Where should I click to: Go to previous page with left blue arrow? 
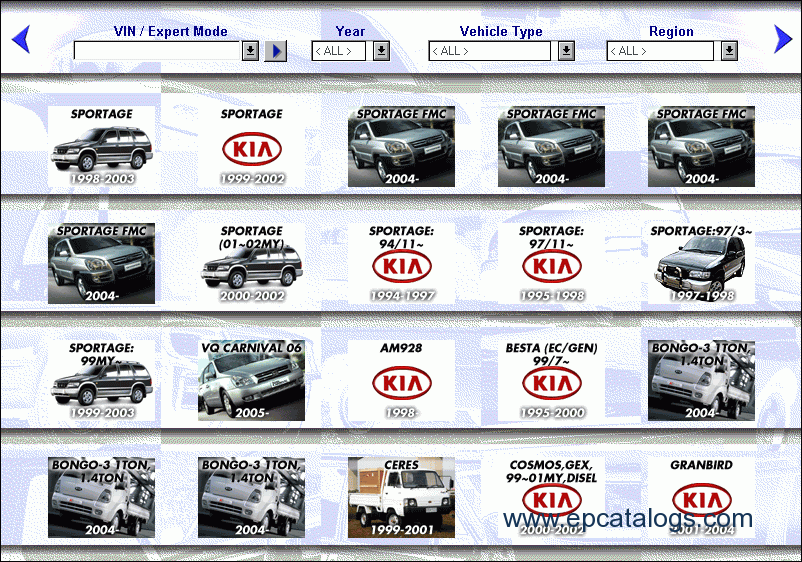(21, 39)
